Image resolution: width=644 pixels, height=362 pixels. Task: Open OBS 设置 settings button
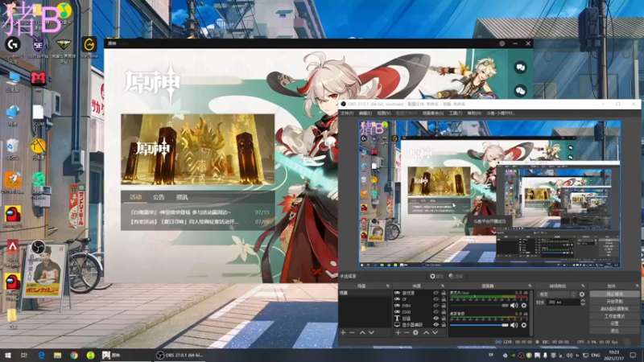[614, 323]
